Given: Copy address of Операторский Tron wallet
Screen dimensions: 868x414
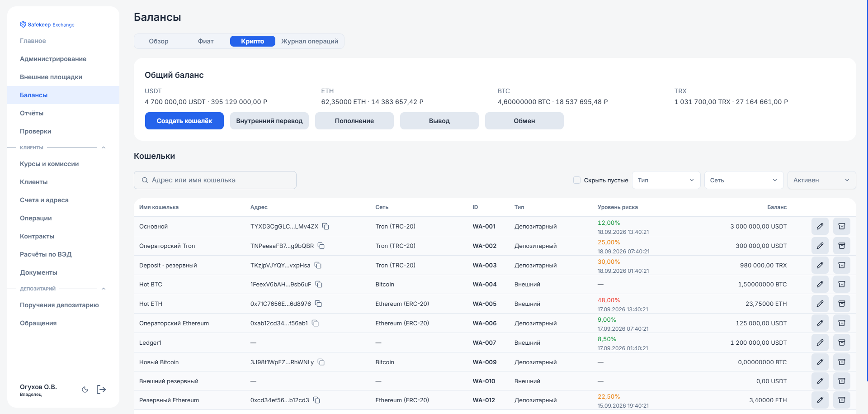Looking at the screenshot, I should click(x=321, y=246).
